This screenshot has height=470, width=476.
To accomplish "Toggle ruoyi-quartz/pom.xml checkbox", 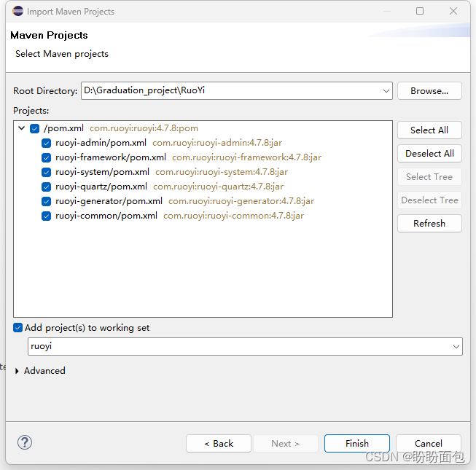I will [46, 187].
